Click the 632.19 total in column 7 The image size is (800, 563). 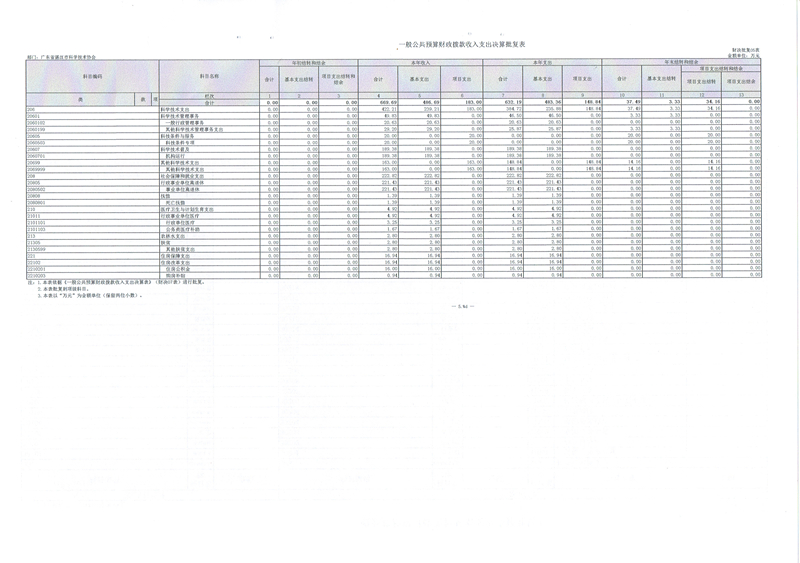pyautogui.click(x=509, y=102)
